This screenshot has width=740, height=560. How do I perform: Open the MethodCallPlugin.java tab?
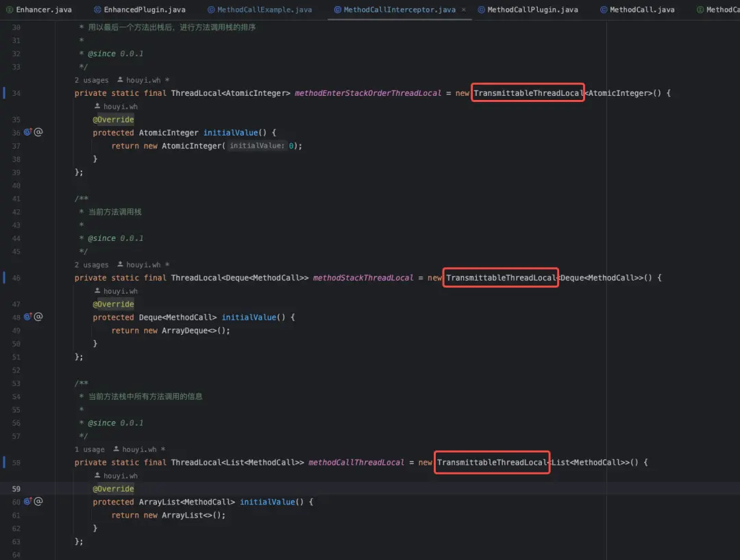528,10
